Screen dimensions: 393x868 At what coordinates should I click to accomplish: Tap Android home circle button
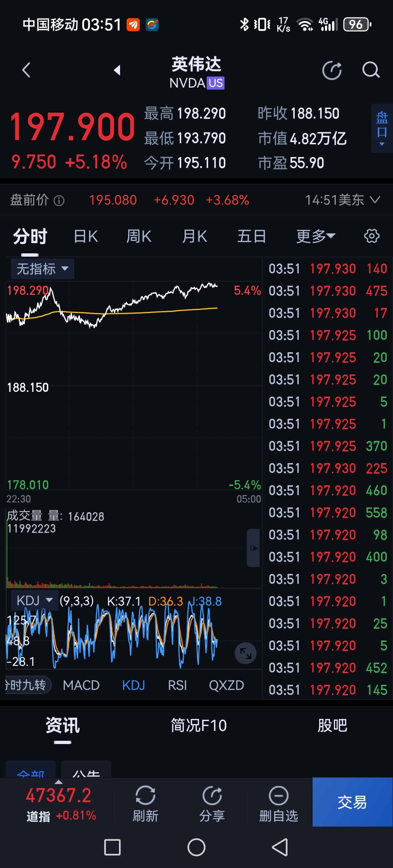click(196, 847)
